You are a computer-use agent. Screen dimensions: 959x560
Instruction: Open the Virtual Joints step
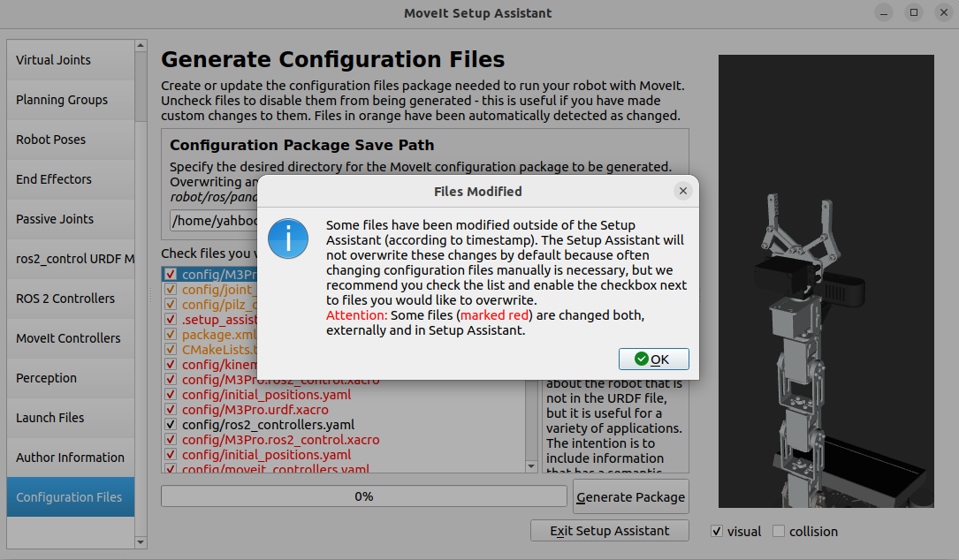[71, 60]
